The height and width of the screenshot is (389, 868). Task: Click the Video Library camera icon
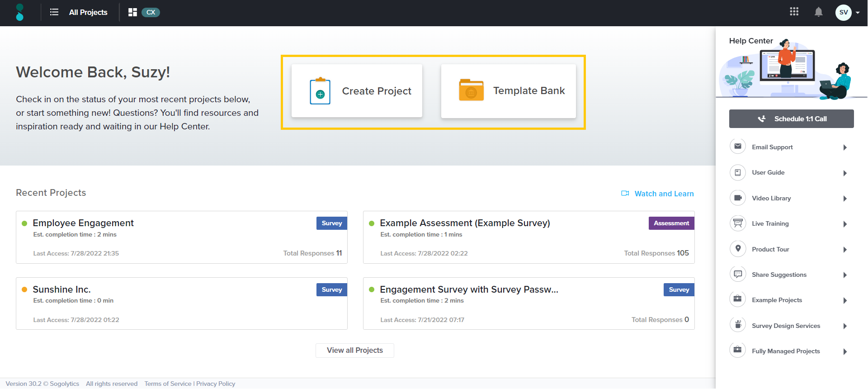pyautogui.click(x=738, y=198)
